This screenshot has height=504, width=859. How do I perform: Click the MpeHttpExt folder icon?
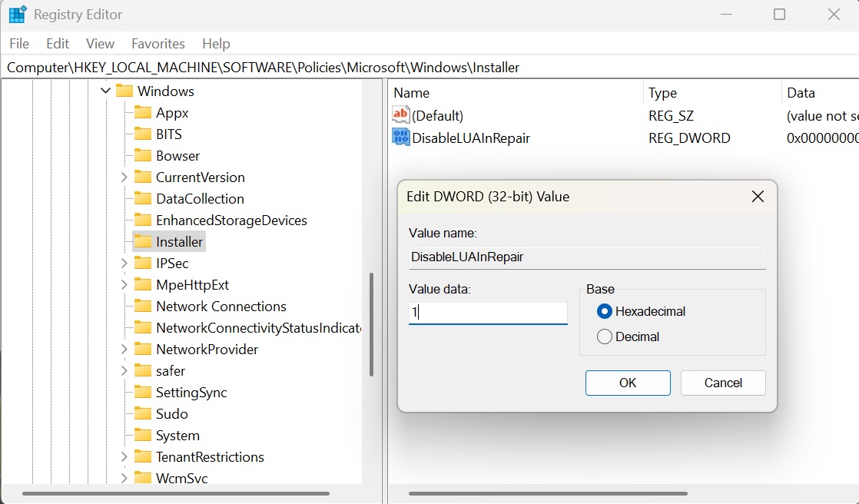point(143,284)
